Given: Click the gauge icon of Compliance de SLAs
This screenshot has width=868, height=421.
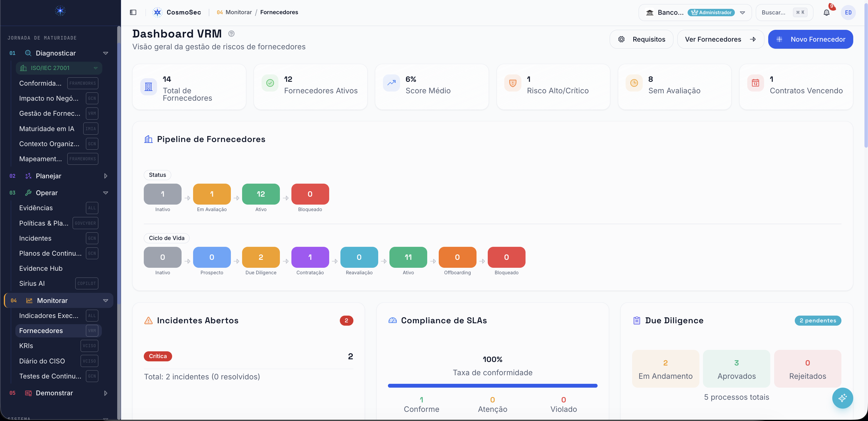Looking at the screenshot, I should click(x=393, y=321).
